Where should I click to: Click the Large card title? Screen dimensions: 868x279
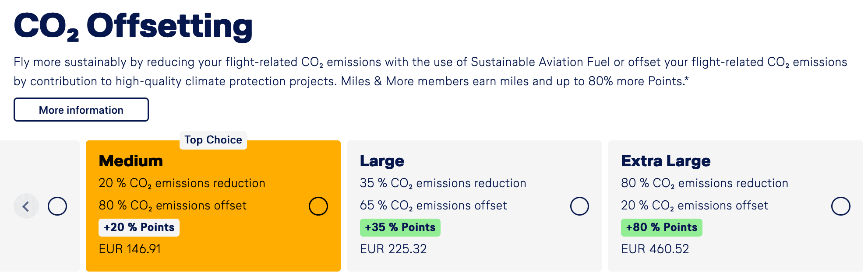point(382,161)
